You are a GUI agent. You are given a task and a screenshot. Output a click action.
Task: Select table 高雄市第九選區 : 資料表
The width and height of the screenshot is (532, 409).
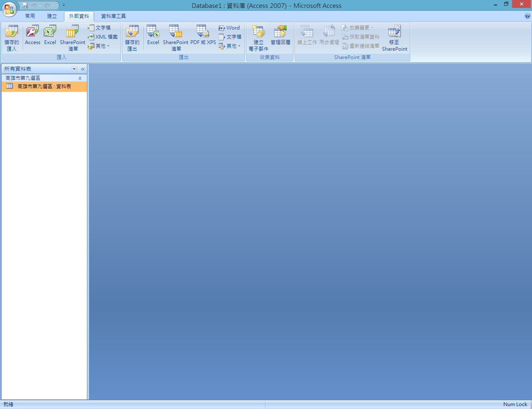coord(44,86)
